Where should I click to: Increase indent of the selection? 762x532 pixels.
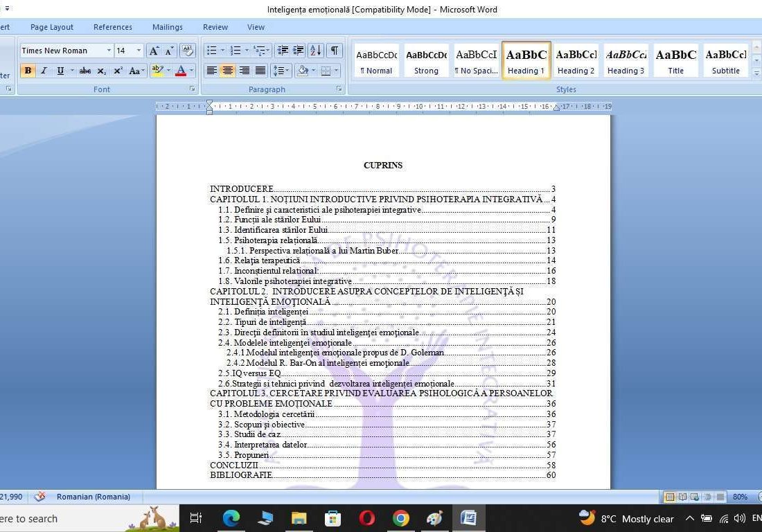pyautogui.click(x=298, y=51)
